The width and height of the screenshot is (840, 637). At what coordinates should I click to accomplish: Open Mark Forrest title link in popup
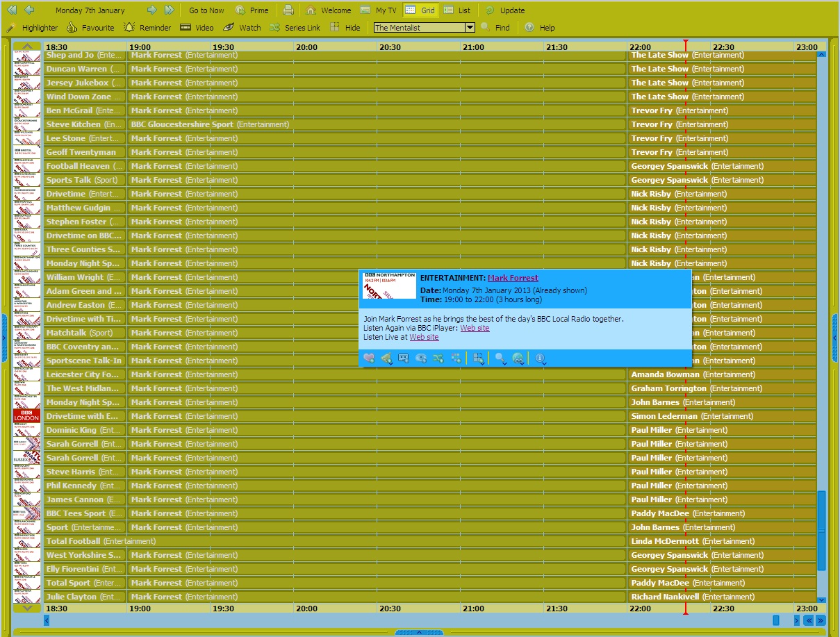[513, 278]
